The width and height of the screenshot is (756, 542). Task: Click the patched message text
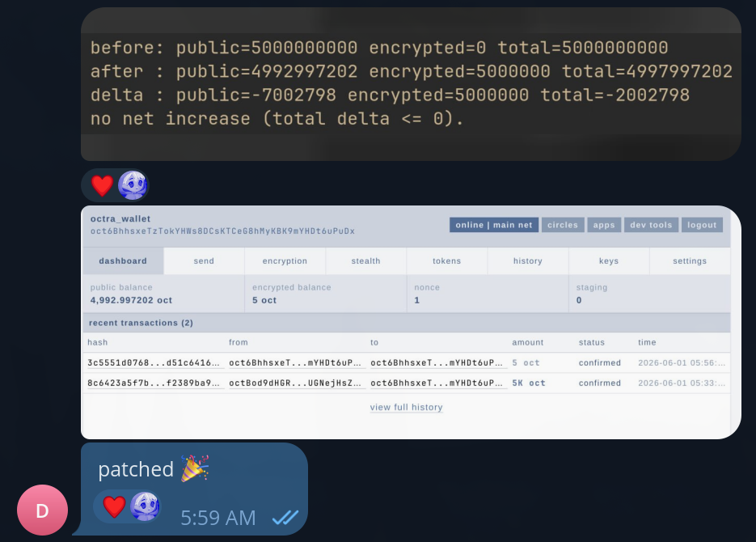(136, 469)
